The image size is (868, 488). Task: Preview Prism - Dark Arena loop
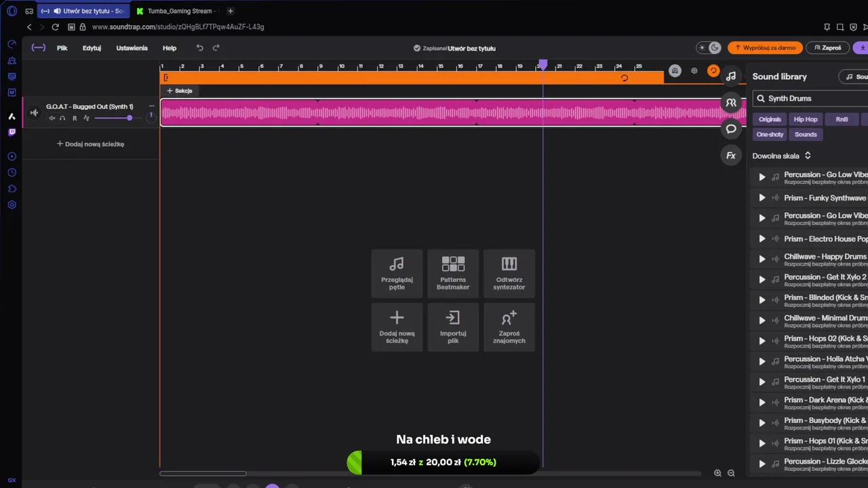point(762,402)
